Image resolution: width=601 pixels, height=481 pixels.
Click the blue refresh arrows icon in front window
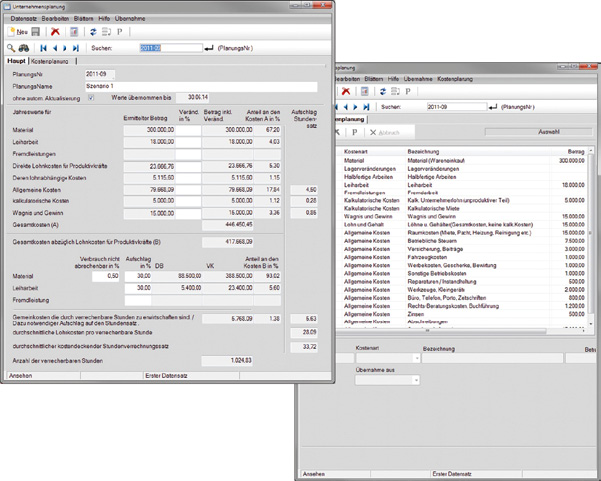(x=93, y=32)
